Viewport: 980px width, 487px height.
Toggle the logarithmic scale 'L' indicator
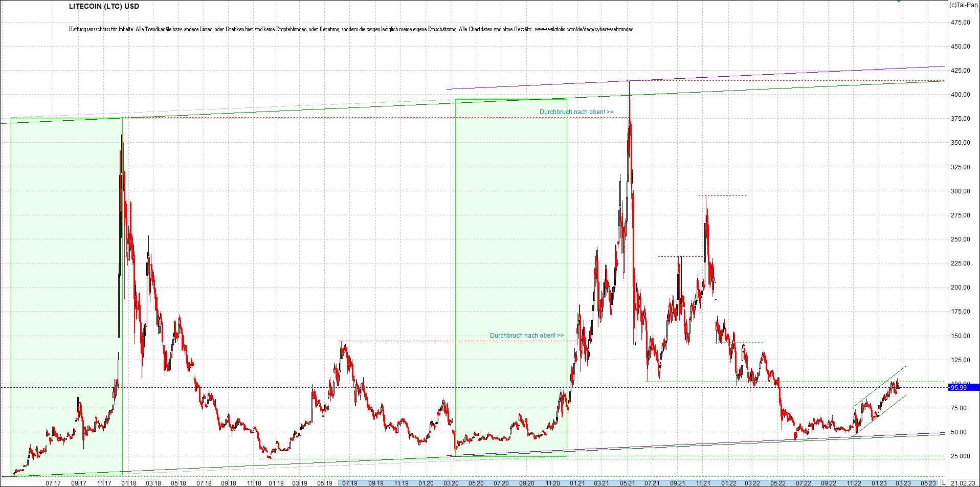944,483
